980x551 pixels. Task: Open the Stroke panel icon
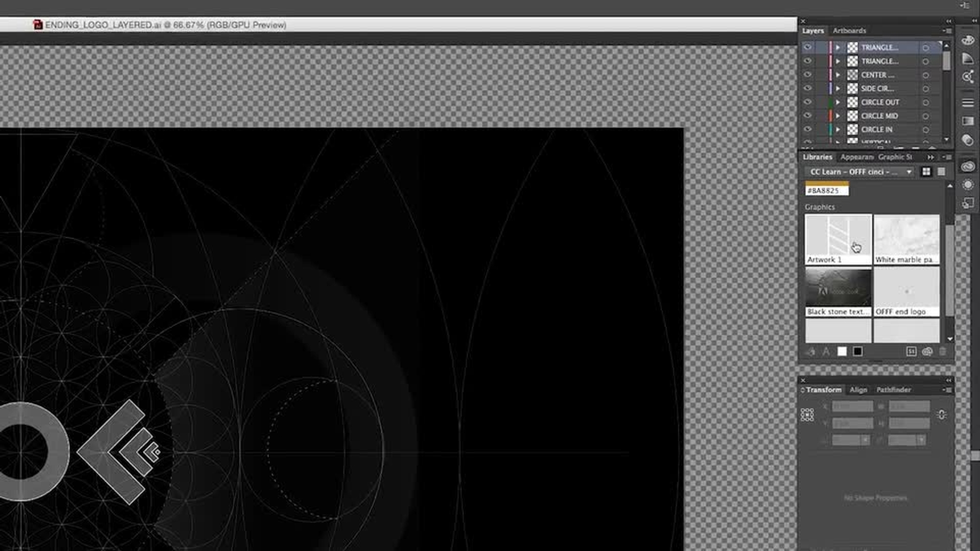pyautogui.click(x=968, y=103)
